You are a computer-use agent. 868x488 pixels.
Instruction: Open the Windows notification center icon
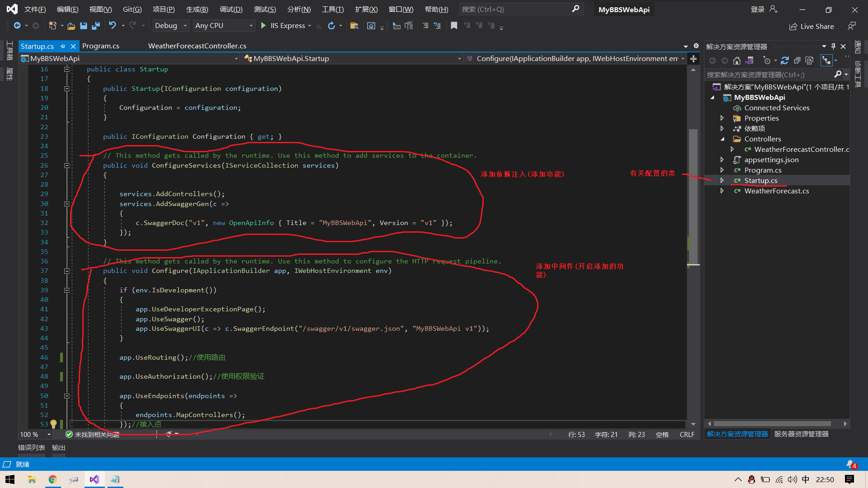click(849, 479)
